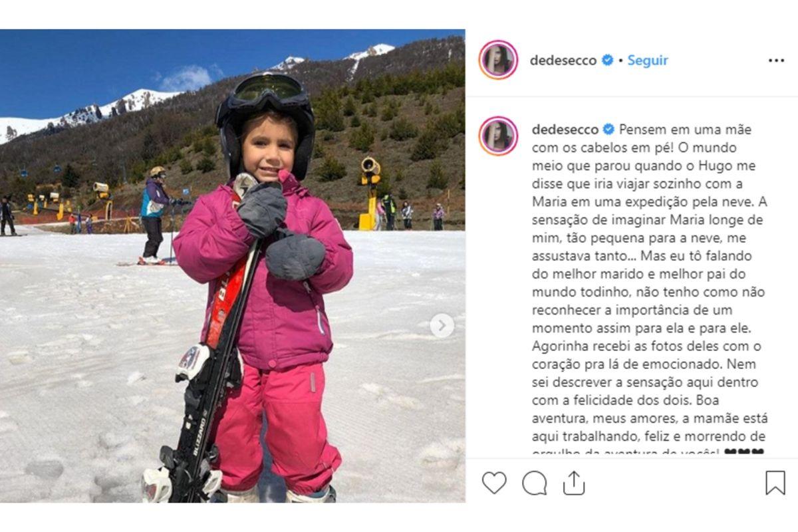Like the post with the heart icon

pos(493,483)
